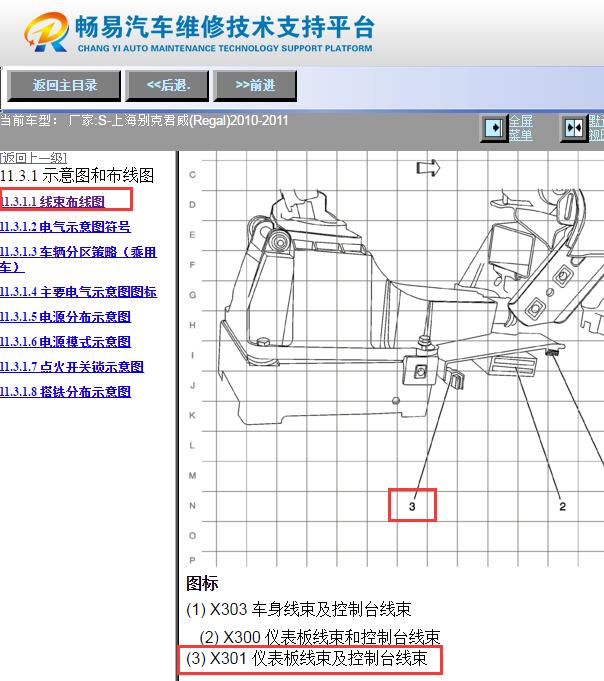
Task: Select legend entry (3) X301 仪表板线束及控制台线束
Action: 307,658
